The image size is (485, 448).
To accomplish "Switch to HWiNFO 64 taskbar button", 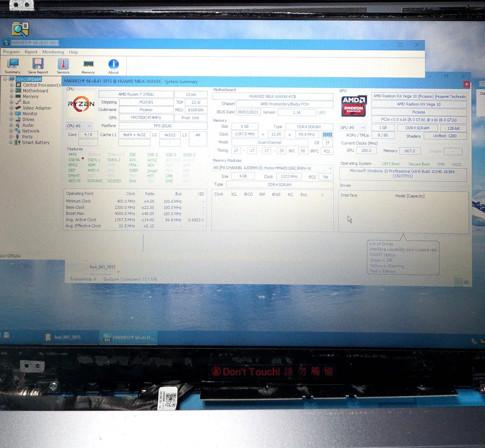I will pyautogui.click(x=129, y=337).
